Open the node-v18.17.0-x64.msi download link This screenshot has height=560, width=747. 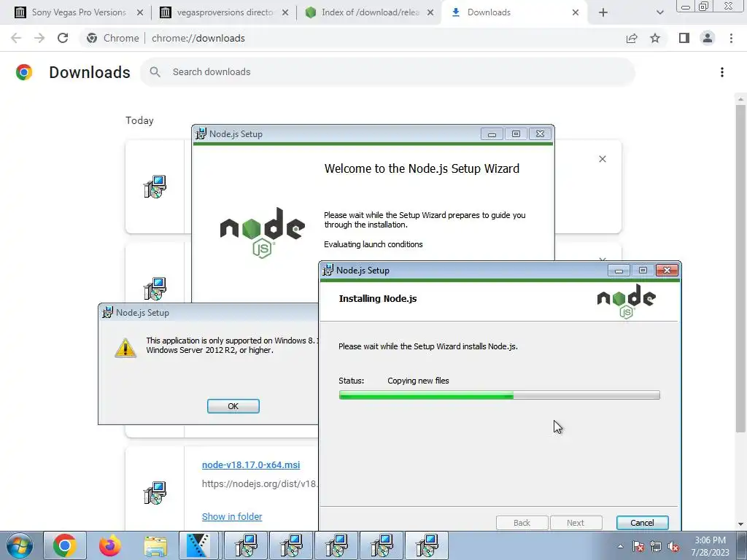coord(251,464)
